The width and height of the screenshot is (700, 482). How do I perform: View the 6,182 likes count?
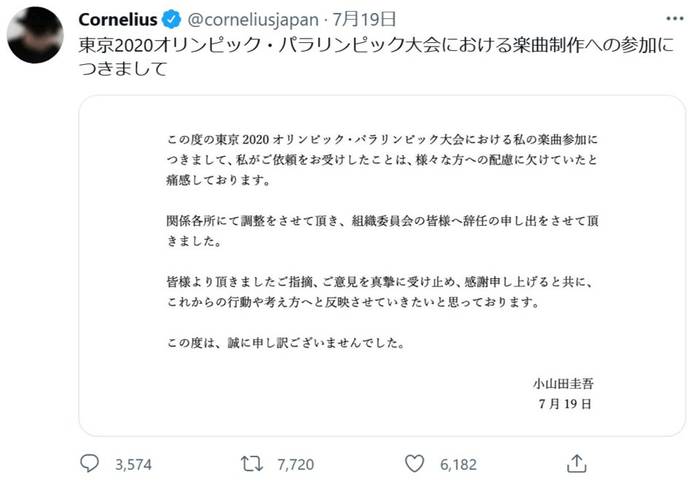tap(458, 465)
